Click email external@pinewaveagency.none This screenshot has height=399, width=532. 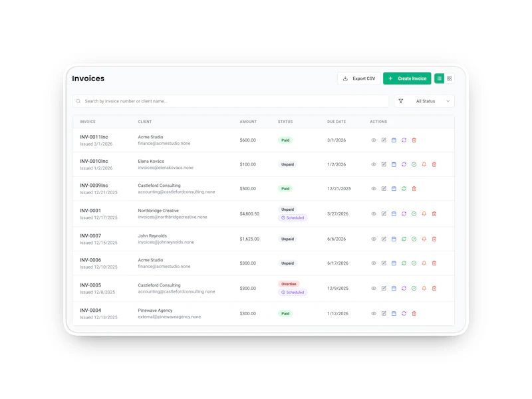click(x=170, y=317)
